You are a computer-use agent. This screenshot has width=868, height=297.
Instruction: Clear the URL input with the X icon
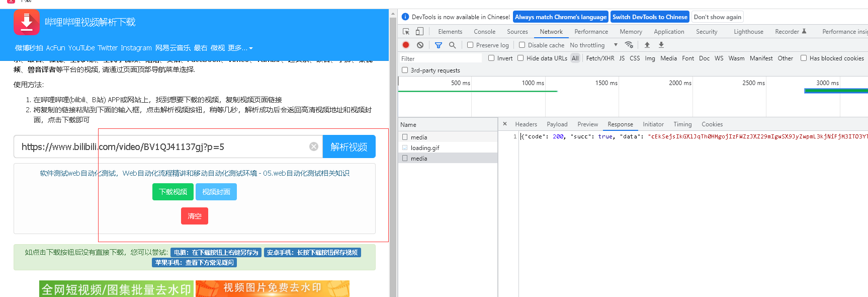click(x=314, y=146)
